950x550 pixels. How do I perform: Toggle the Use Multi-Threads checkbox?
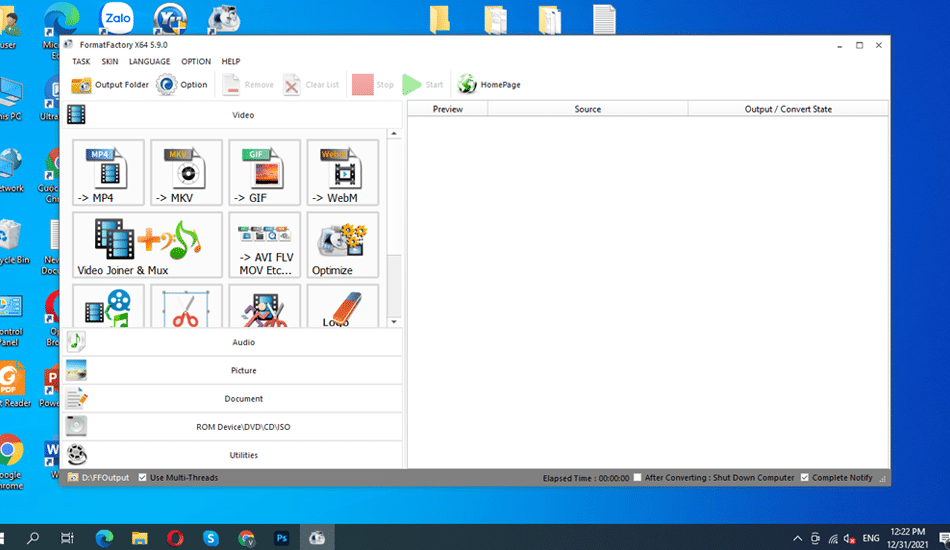tap(143, 478)
